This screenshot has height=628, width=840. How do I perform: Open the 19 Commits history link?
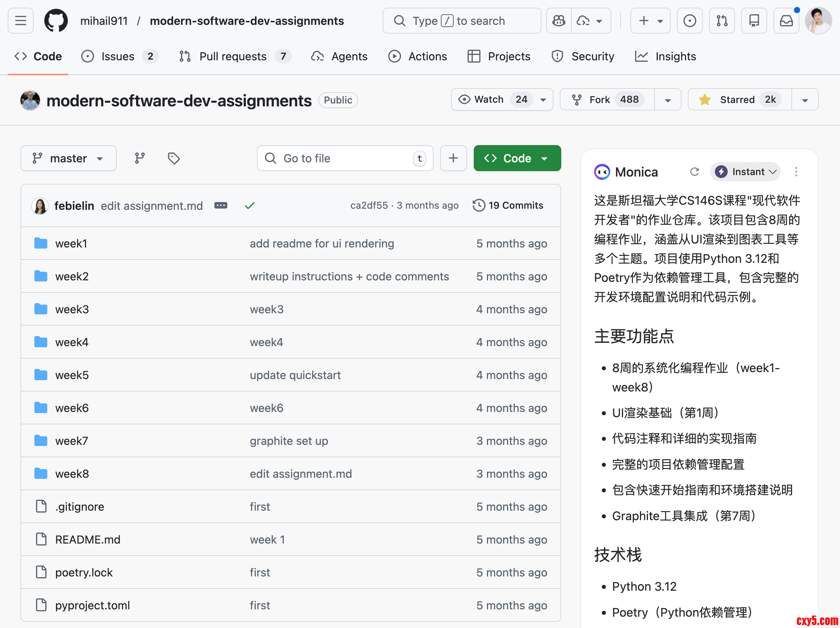click(x=508, y=205)
